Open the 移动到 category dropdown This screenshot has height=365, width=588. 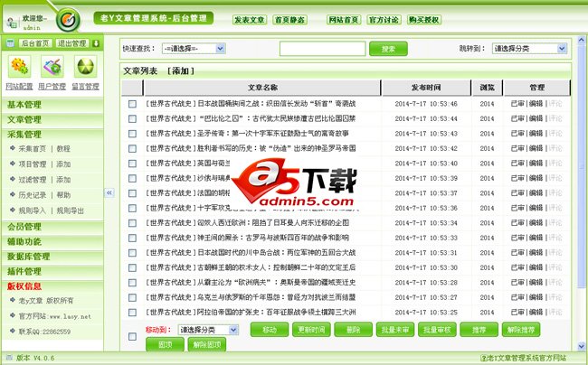click(208, 330)
